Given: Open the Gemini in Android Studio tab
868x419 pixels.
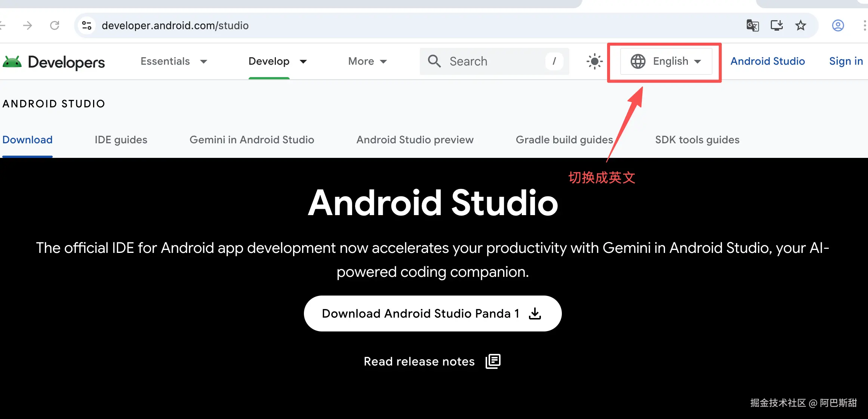Looking at the screenshot, I should (252, 140).
